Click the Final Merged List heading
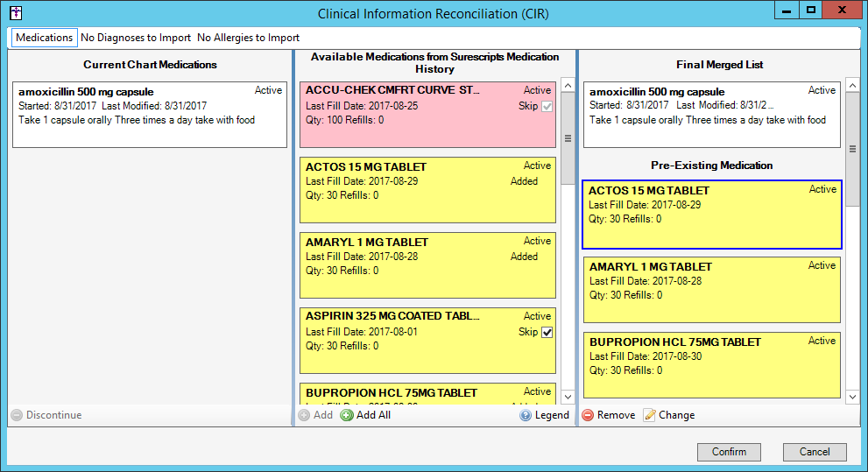Image resolution: width=868 pixels, height=472 pixels. tap(719, 65)
